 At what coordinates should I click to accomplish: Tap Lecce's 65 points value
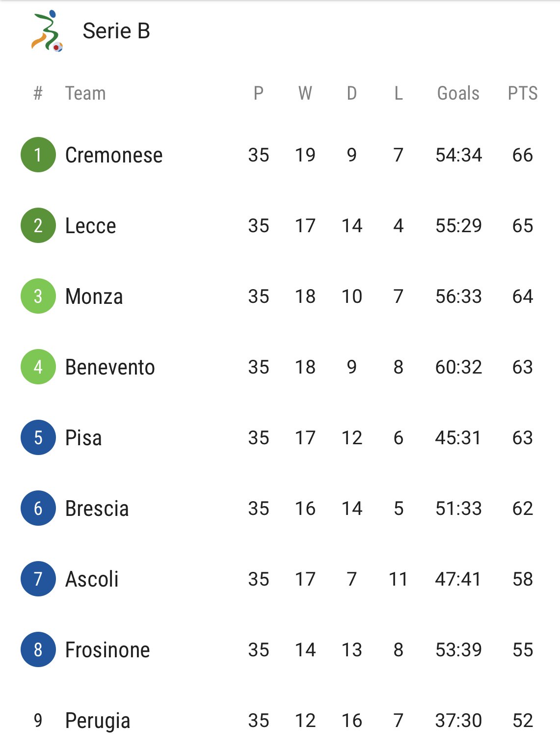click(x=523, y=226)
